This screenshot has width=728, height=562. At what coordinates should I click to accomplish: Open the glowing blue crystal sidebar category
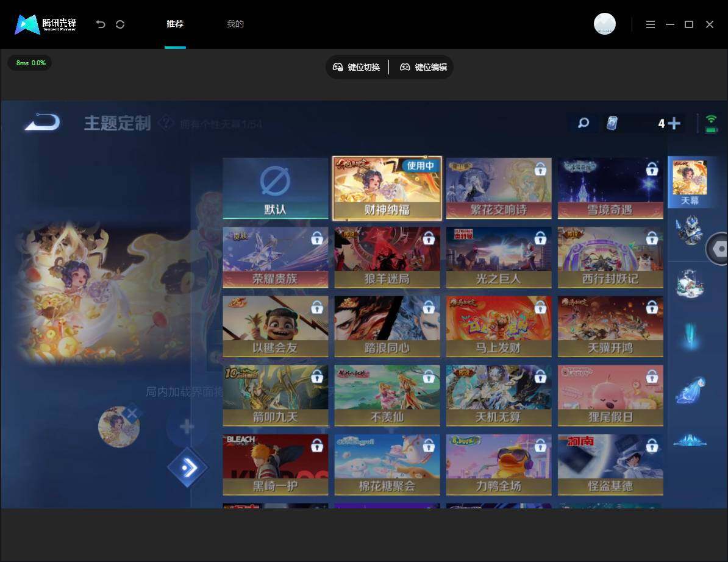click(690, 335)
